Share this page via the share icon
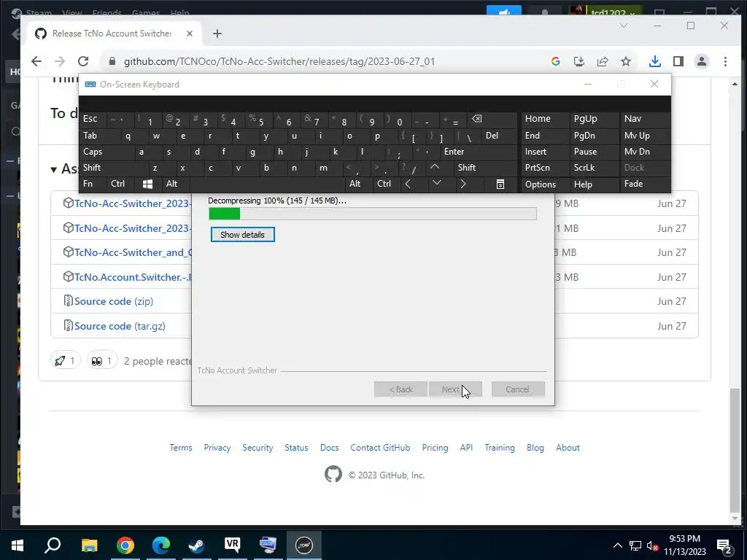Screen dimensions: 747x560 tap(602, 61)
